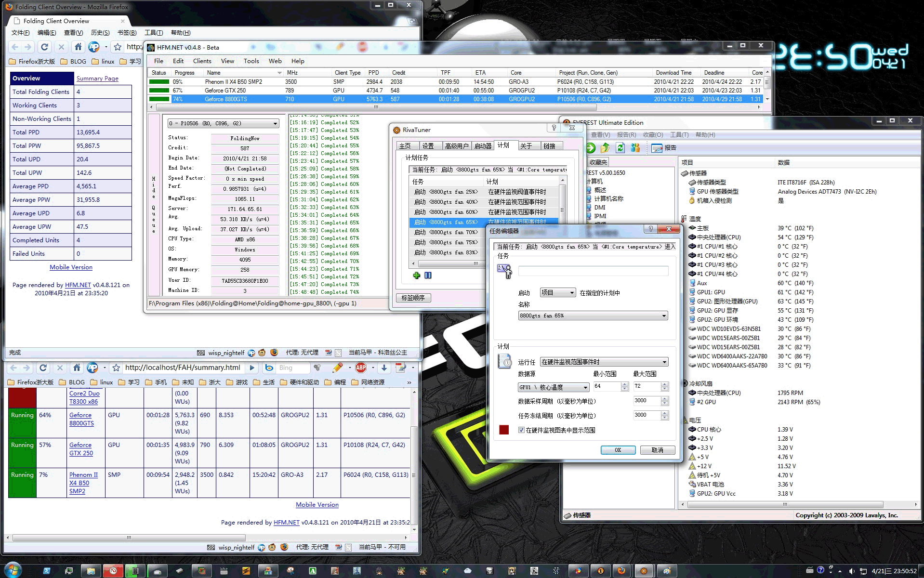Open the Mobile Version link under the Overview table
924x578 pixels.
pyautogui.click(x=71, y=267)
